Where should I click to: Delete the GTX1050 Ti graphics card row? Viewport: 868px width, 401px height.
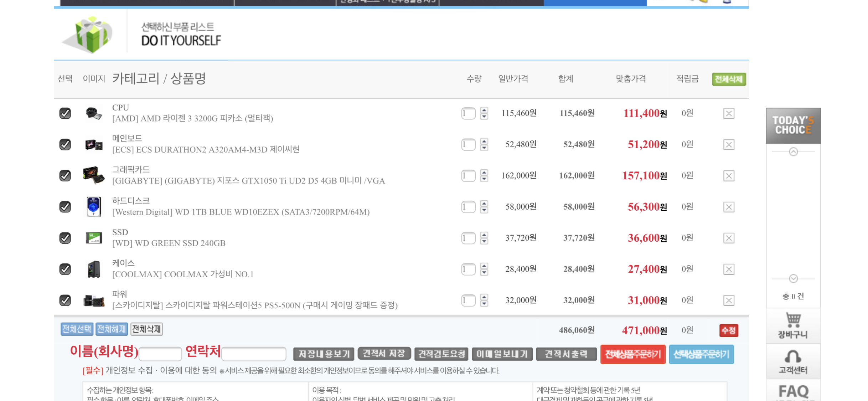tap(729, 176)
